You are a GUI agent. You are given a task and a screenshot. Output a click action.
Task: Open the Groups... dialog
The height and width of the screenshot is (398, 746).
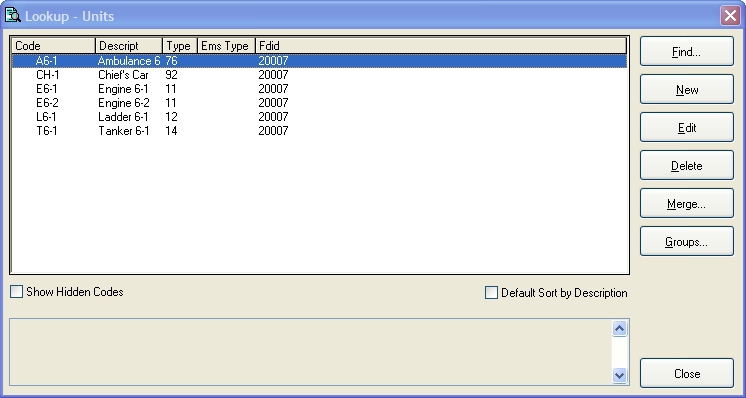(687, 242)
